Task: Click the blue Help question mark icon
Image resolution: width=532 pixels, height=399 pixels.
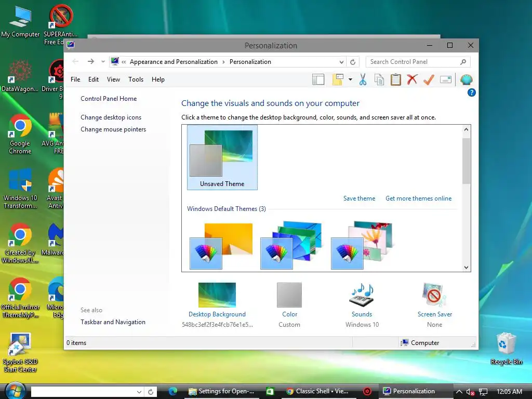Action: click(471, 92)
